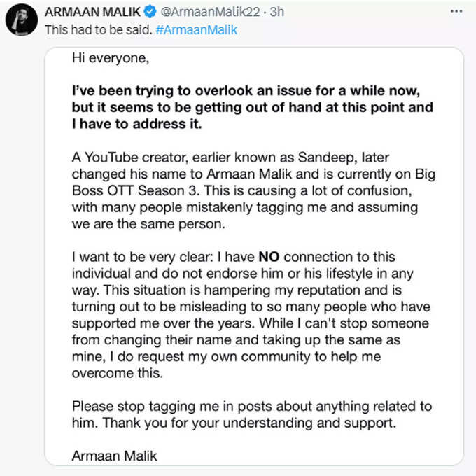Viewport: 476px width, 476px height.
Task: Select the bold opening paragraph about the issue
Action: pyautogui.click(x=253, y=107)
